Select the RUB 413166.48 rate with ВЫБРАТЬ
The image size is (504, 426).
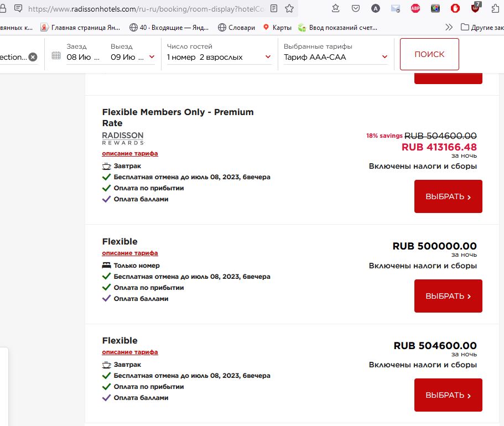[448, 196]
